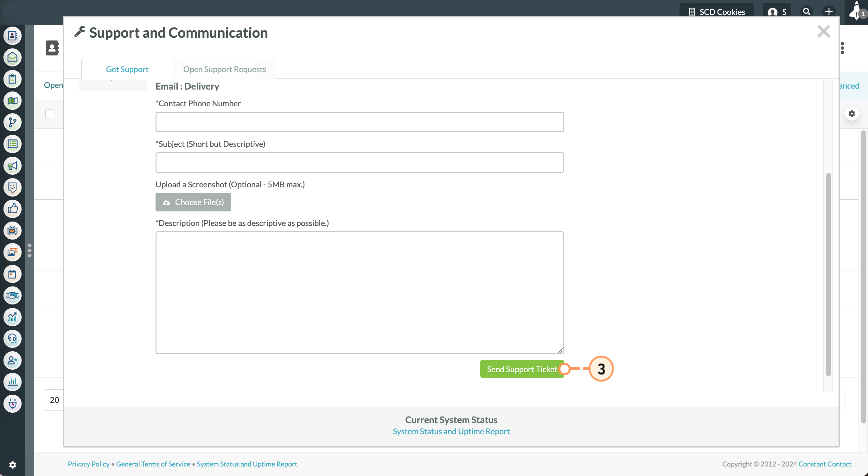This screenshot has height=476, width=868.
Task: Open System Status and Uptime Report link in dialog
Action: (x=451, y=431)
